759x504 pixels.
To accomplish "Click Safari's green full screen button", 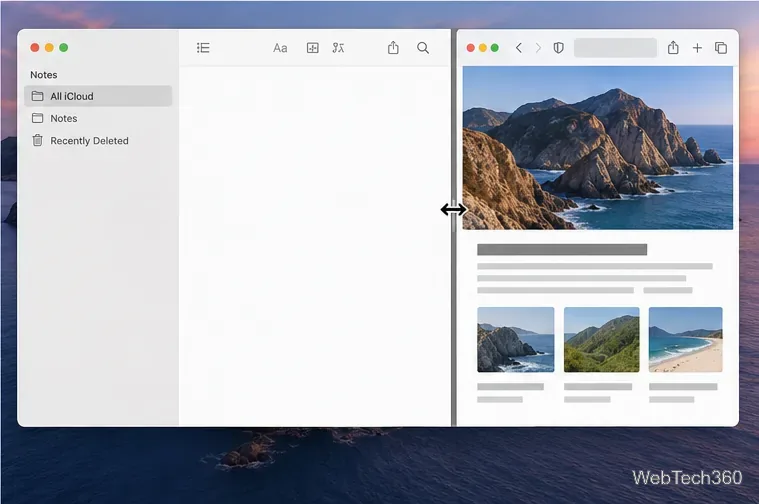I will tap(495, 47).
